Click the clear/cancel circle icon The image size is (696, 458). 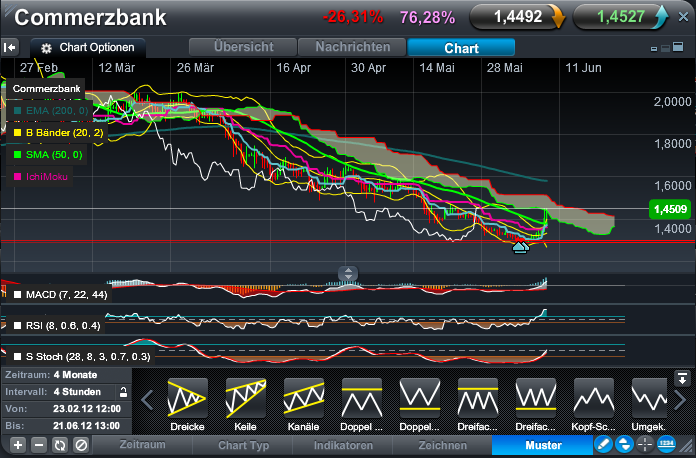coord(82,445)
